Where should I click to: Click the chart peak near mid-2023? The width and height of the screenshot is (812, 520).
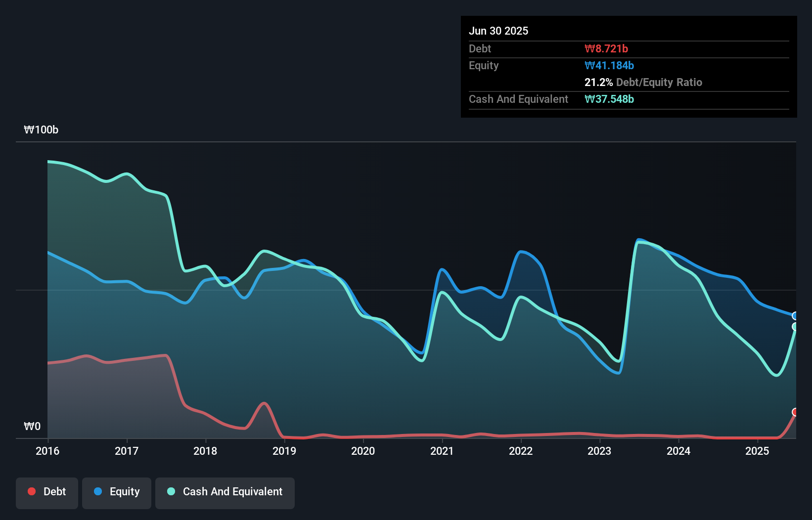pyautogui.click(x=640, y=239)
